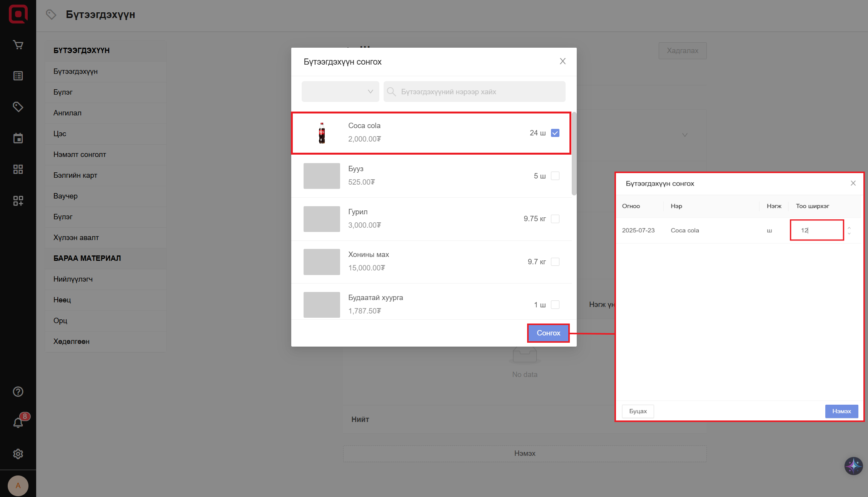This screenshot has width=868, height=497.
Task: Click the list report sidebar icon
Action: tap(18, 76)
